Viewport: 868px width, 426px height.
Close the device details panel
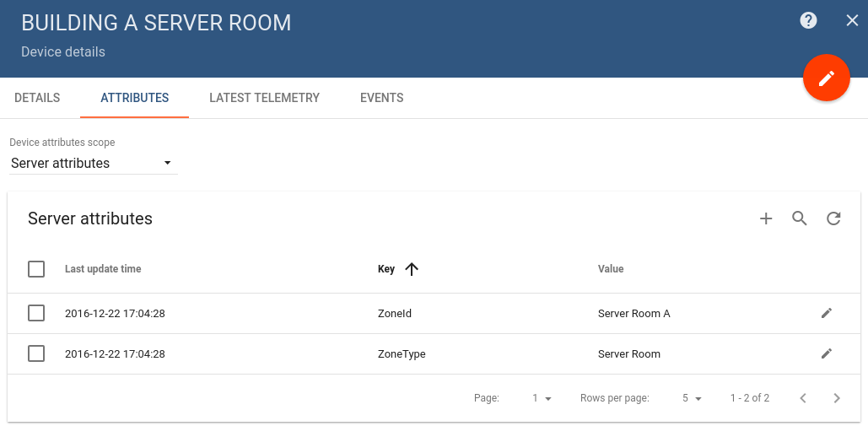point(852,20)
